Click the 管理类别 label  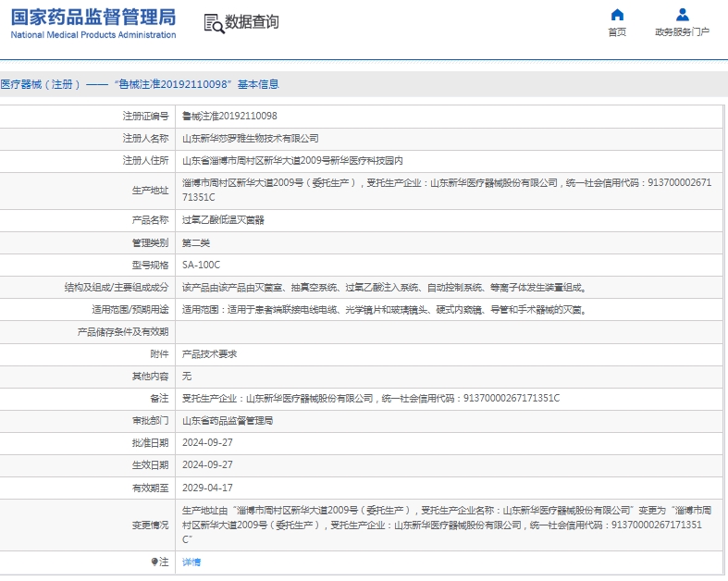[x=150, y=243]
